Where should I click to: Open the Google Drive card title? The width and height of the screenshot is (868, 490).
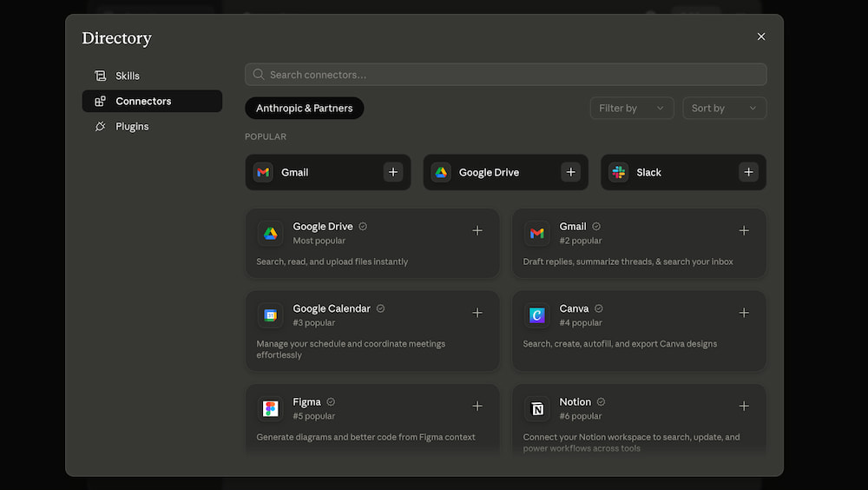tap(323, 227)
